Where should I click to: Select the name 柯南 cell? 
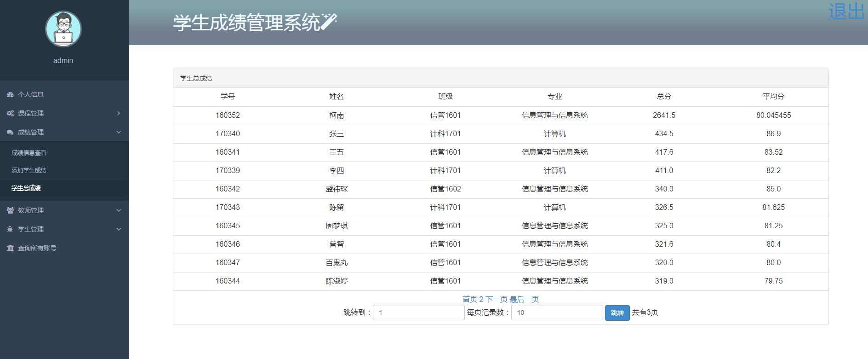tap(337, 116)
